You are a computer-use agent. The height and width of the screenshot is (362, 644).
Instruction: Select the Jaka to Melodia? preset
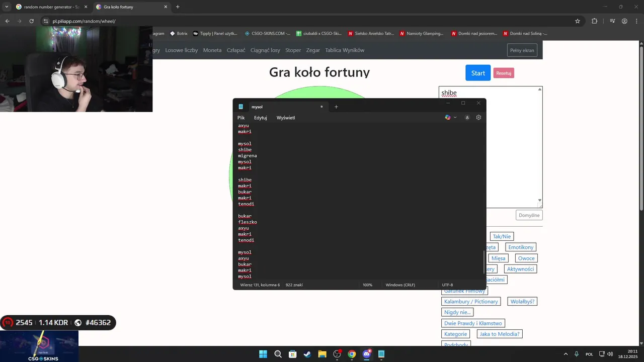[x=500, y=334]
